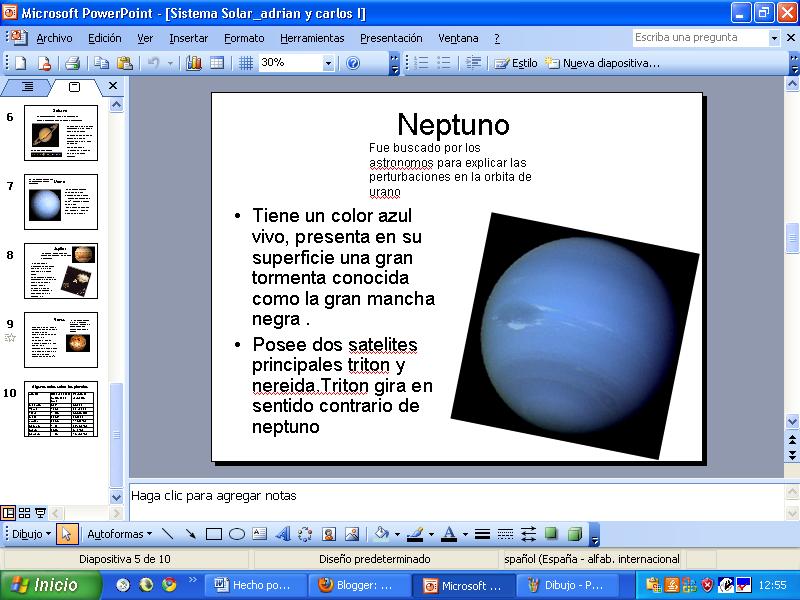The image size is (800, 600).
Task: Open the Inicio start button
Action: 50,585
